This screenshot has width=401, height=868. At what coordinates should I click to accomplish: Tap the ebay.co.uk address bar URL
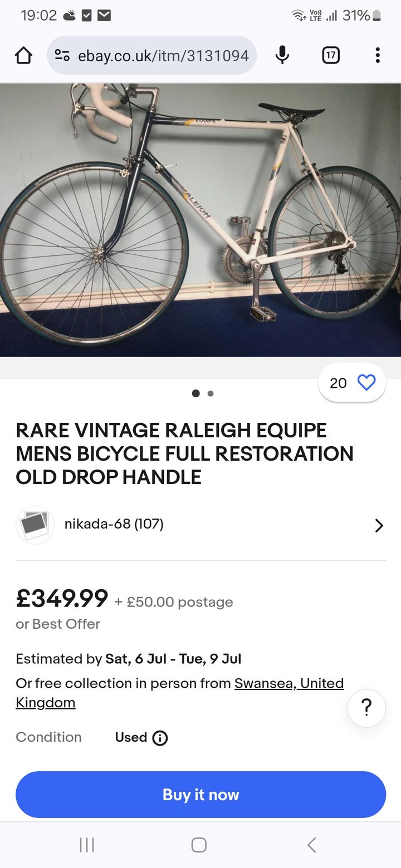click(163, 55)
